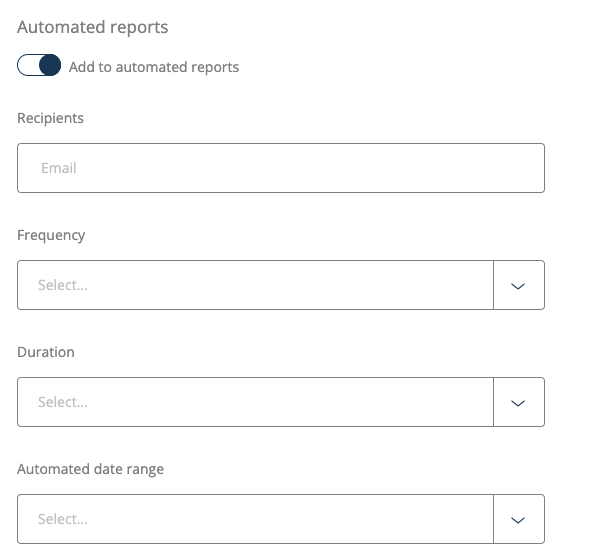Click the Frequency field label

tap(51, 235)
